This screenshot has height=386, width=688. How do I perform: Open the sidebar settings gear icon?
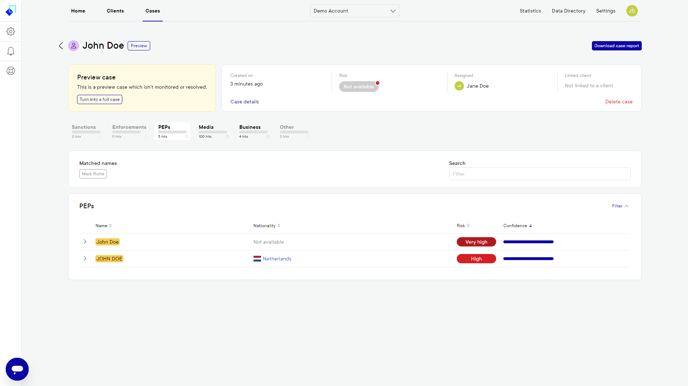coord(11,32)
